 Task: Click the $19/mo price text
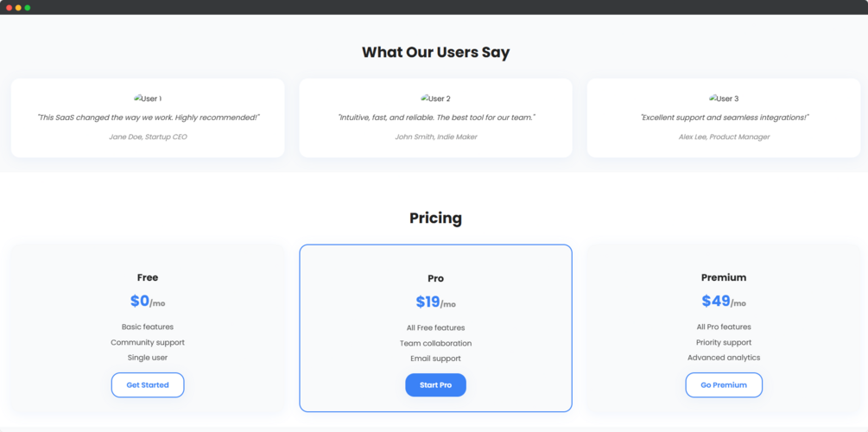[x=435, y=302]
